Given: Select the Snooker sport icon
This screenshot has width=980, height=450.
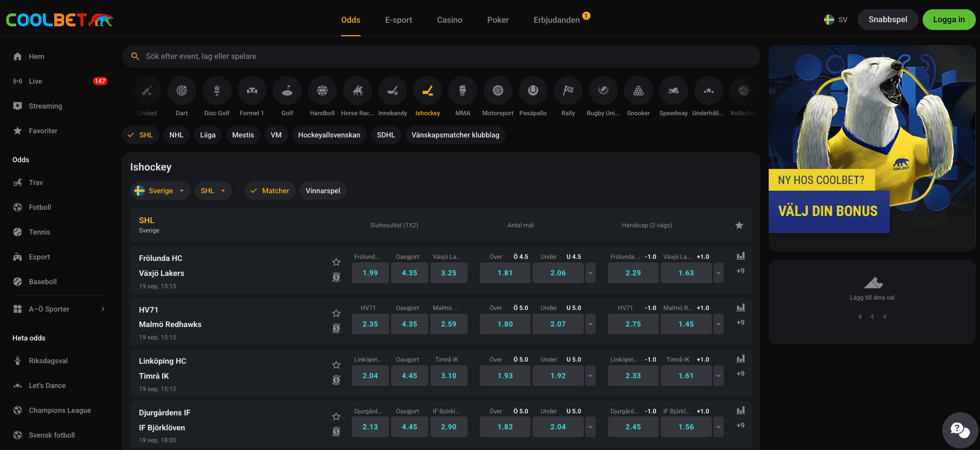Looking at the screenshot, I should pyautogui.click(x=639, y=91).
